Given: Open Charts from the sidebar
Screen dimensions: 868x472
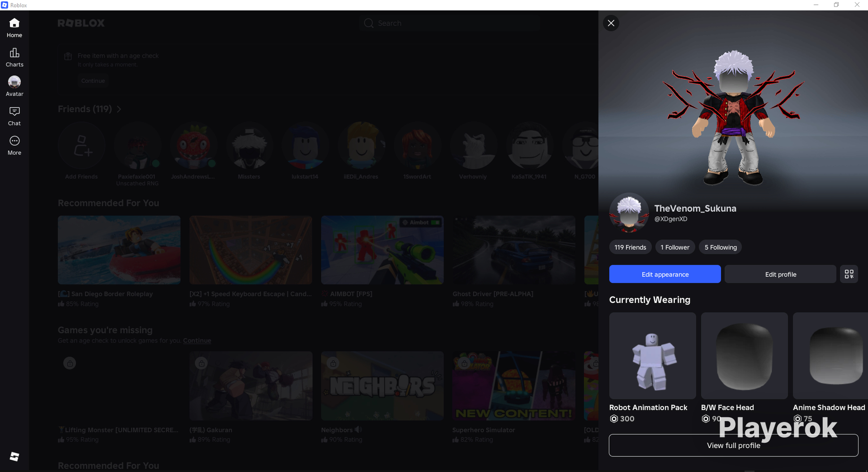Looking at the screenshot, I should coord(14,58).
